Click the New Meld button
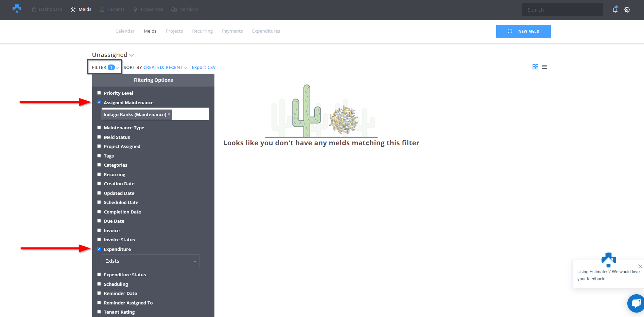The image size is (644, 317). (523, 31)
